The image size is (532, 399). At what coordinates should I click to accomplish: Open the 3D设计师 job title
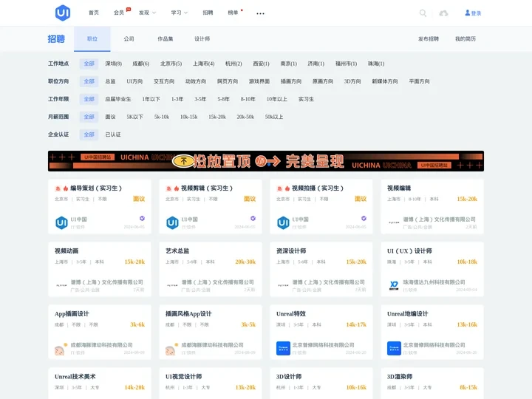pos(289,377)
